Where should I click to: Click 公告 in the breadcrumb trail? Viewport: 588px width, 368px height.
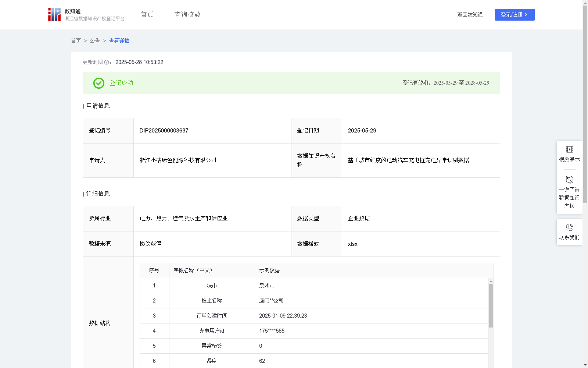[x=94, y=41]
